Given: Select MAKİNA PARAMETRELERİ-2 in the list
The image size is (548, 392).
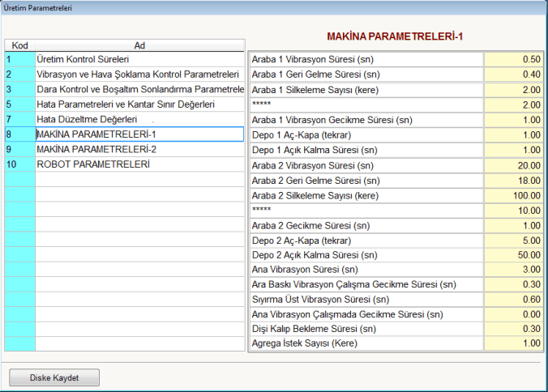Looking at the screenshot, I should click(139, 149).
